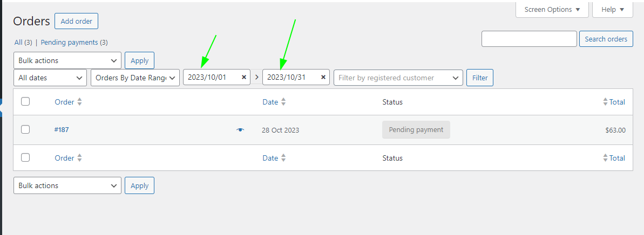Preview order #187 with eye icon
644x235 pixels.
pyautogui.click(x=240, y=130)
